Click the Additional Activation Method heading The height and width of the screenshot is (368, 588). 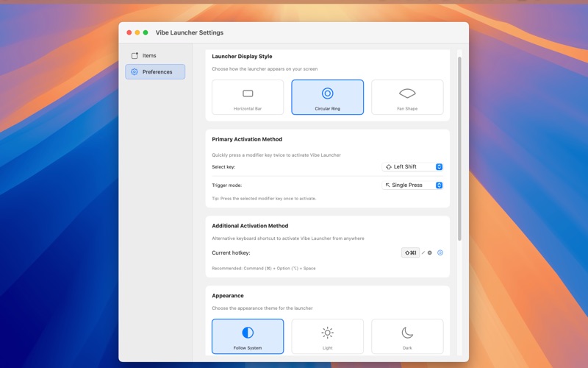coord(250,226)
